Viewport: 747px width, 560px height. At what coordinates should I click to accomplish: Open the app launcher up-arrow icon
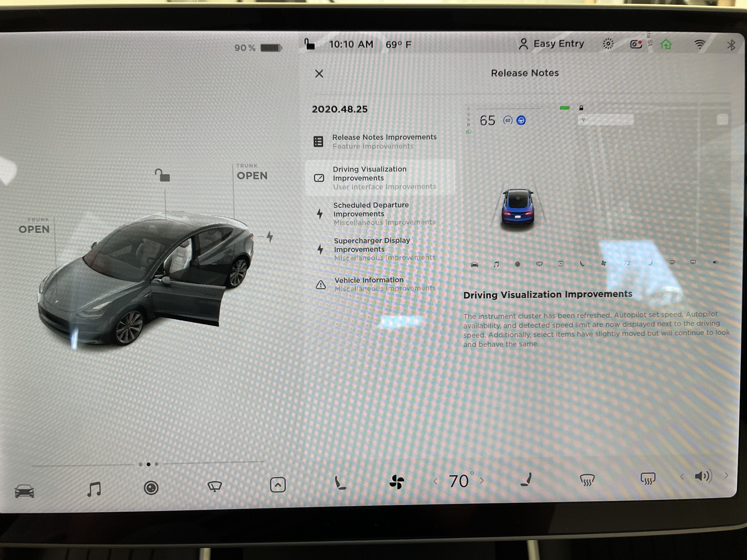pyautogui.click(x=278, y=485)
